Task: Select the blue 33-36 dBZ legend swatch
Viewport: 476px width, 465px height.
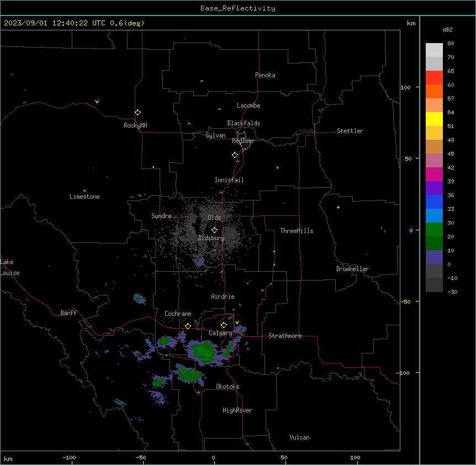Action: pos(434,202)
